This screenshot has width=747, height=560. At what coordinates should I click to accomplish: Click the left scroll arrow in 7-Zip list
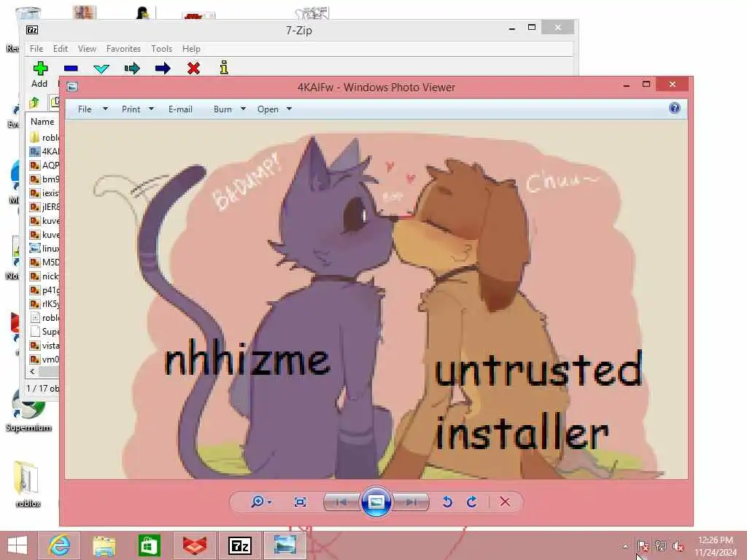point(32,371)
